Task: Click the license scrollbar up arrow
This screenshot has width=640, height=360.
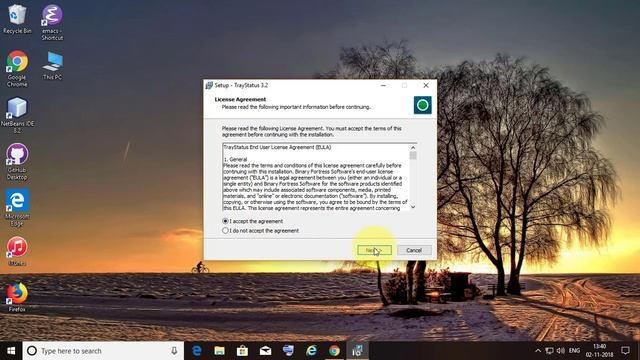Action: [x=413, y=147]
